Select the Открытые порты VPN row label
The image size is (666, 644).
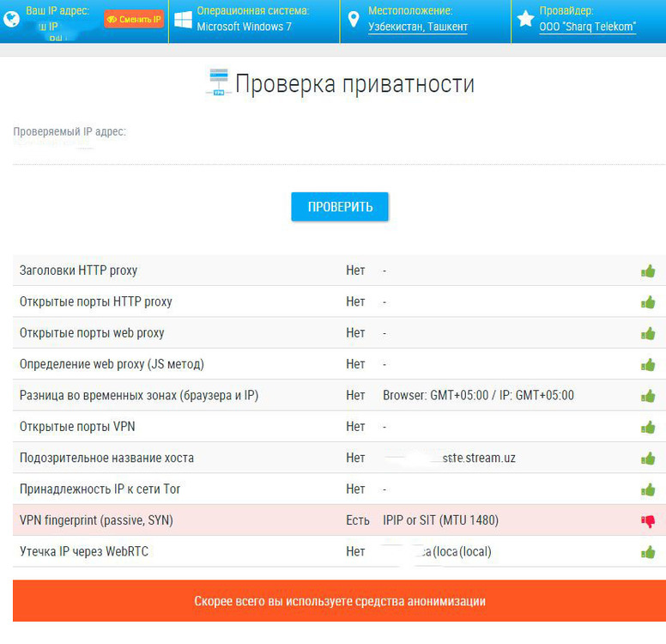[77, 427]
